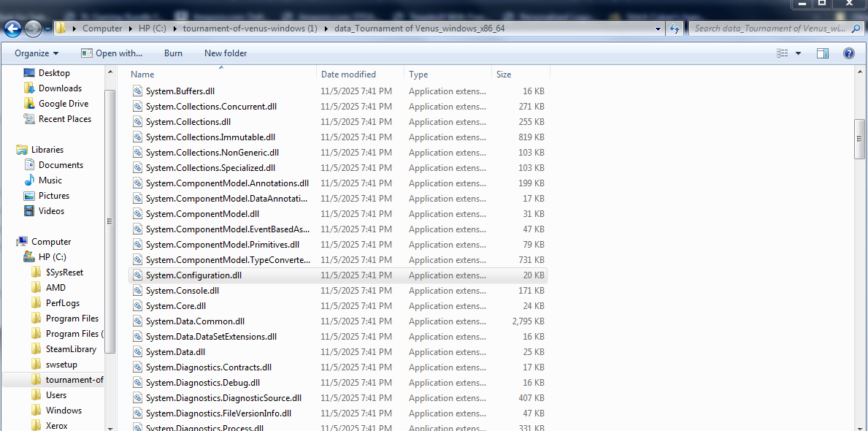
Task: Select the System.Diagnostics.Debug.dll file name
Action: [203, 382]
